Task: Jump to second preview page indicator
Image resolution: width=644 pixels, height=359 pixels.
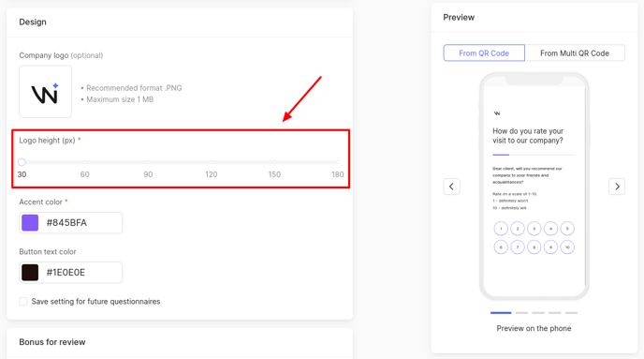Action: 521,313
